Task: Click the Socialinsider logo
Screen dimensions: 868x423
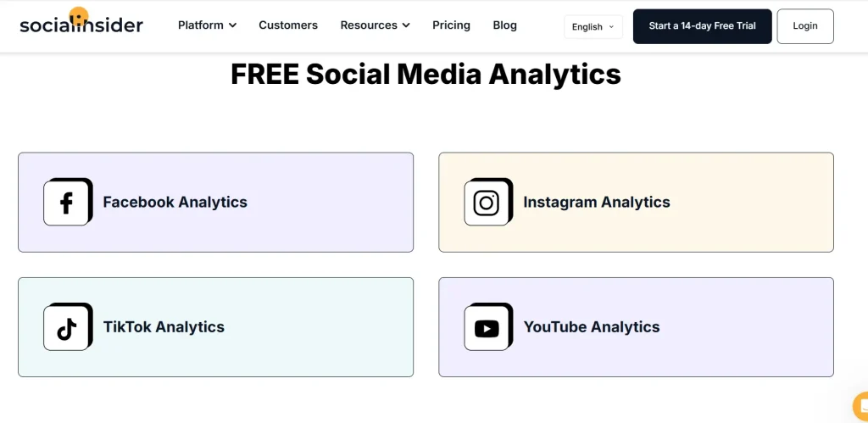Action: 81,23
